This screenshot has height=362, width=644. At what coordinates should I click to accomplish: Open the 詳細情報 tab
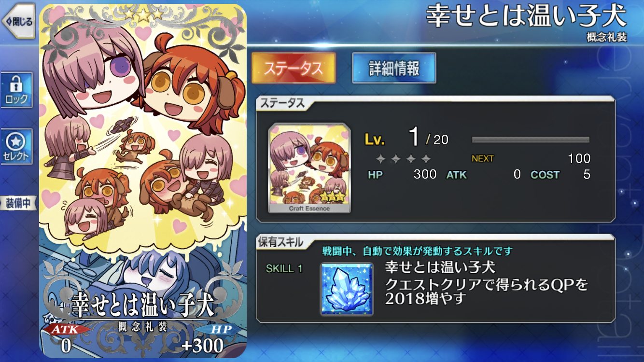[x=394, y=68]
